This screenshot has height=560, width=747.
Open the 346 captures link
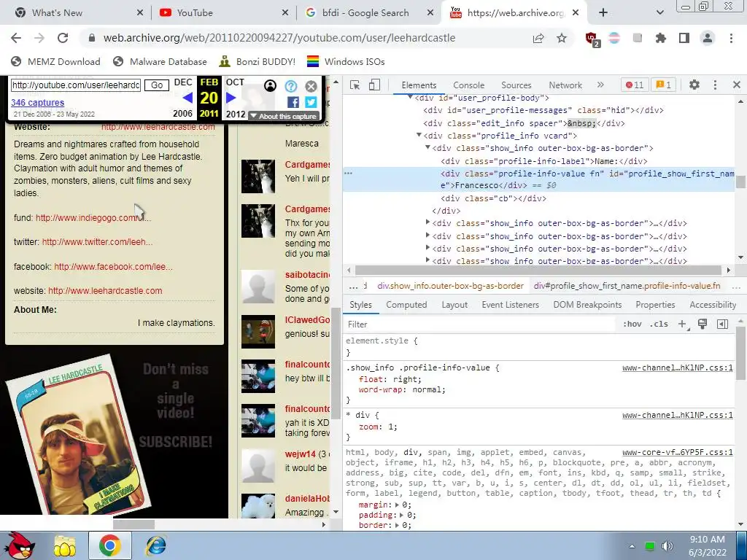[38, 102]
